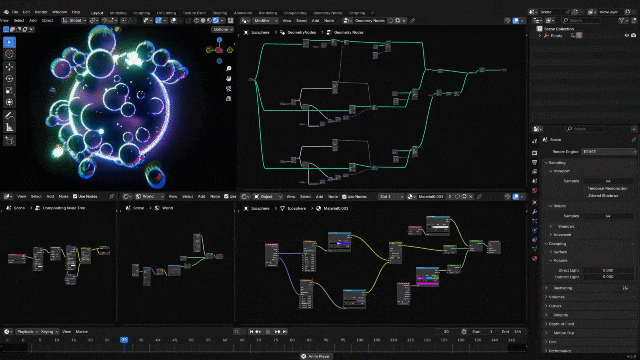Screen dimensions: 640x360
Task: Toggle camera view in viewport
Action: pos(229,89)
